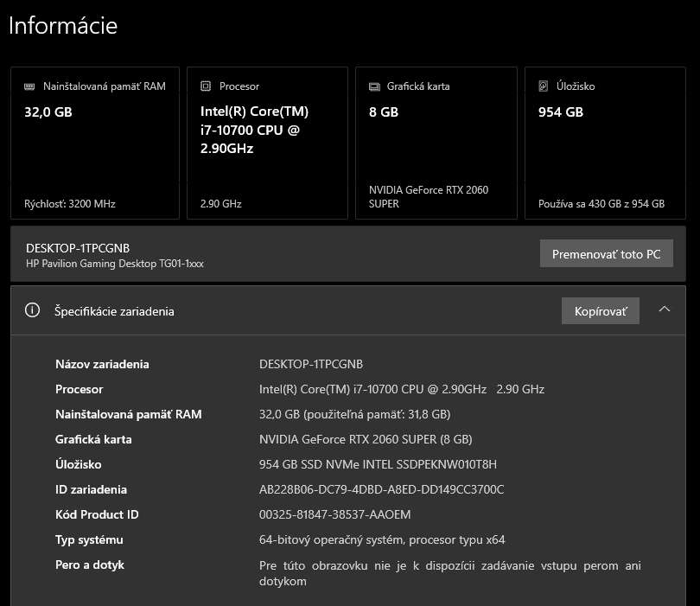Image resolution: width=700 pixels, height=606 pixels.
Task: Click the graphics card icon
Action: [374, 86]
